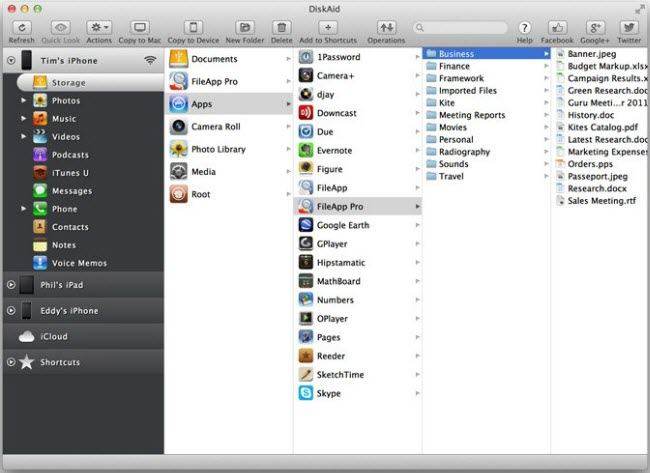The width and height of the screenshot is (650, 473).
Task: Focus the toolbar search field
Action: click(460, 28)
